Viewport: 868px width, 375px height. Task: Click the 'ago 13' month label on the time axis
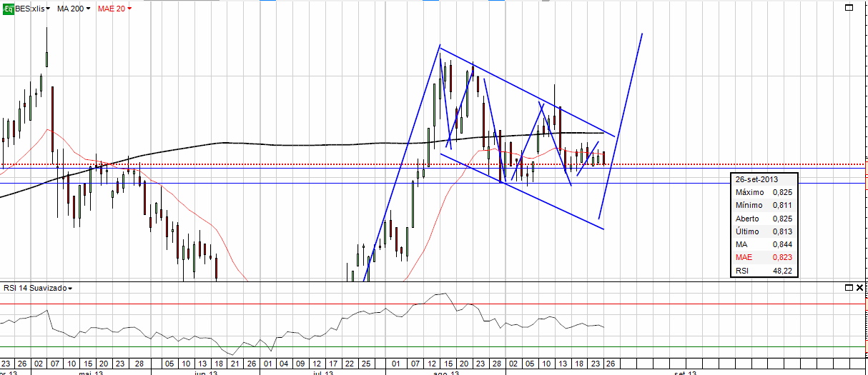click(446, 372)
